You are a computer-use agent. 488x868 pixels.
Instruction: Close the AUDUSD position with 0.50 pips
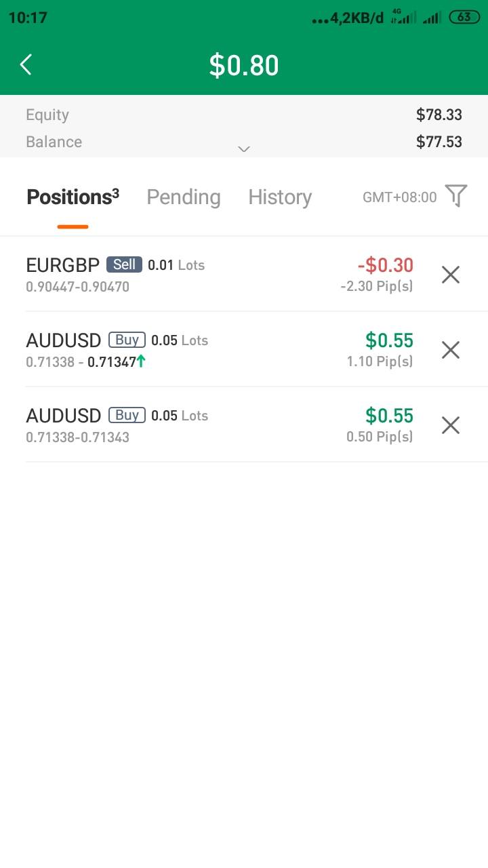451,425
